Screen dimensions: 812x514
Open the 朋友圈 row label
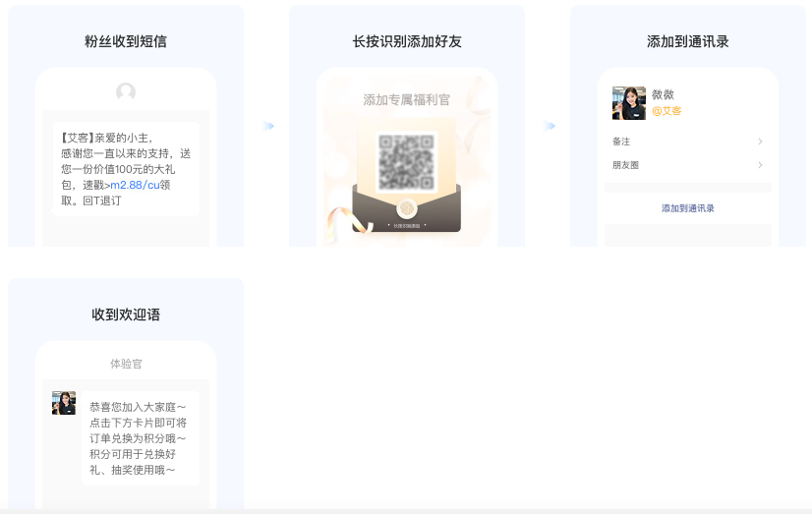(626, 165)
